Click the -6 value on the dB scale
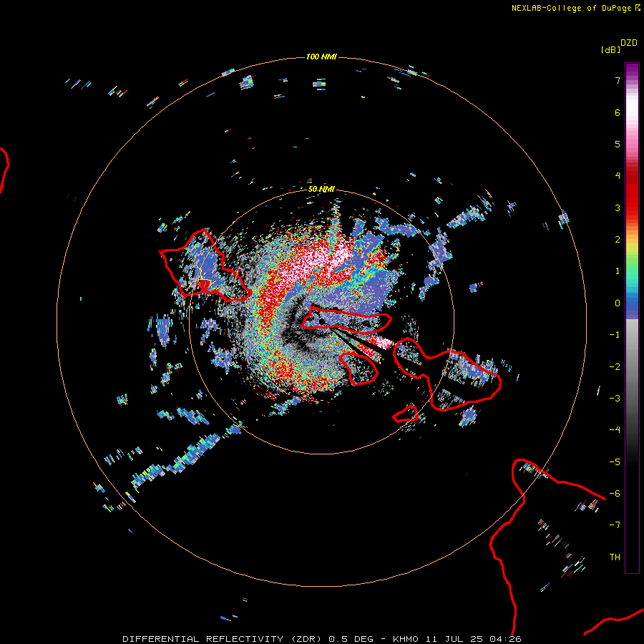644x644 pixels. (615, 494)
